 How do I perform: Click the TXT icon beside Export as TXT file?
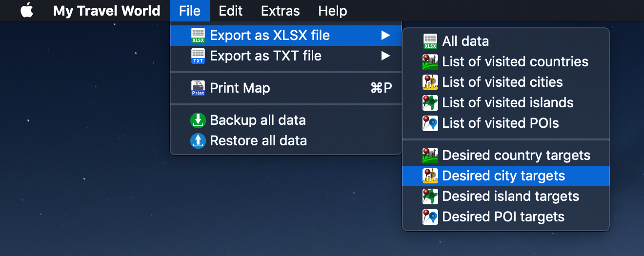click(198, 56)
